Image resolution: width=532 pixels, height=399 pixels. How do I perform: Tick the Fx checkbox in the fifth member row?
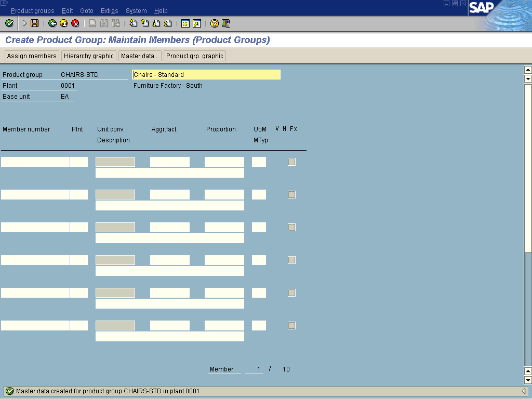291,293
